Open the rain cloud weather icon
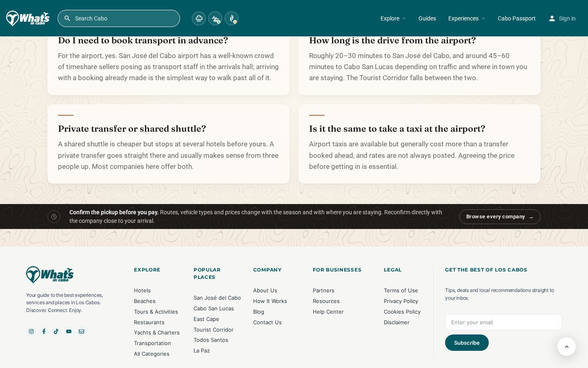The image size is (588, 368). coord(199,18)
